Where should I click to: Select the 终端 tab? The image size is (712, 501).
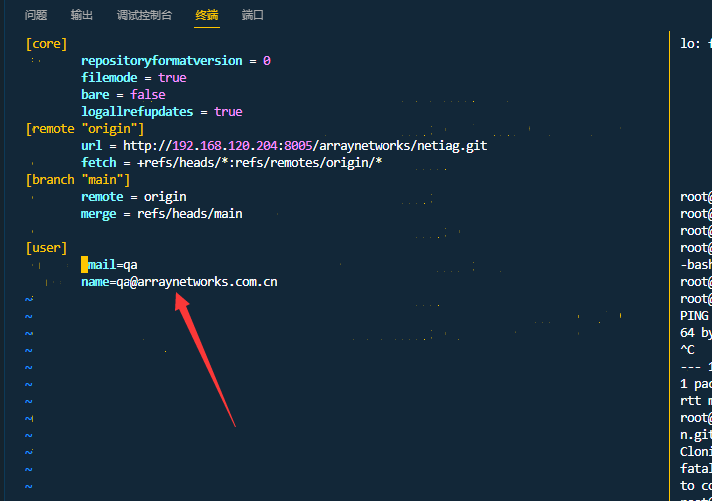pos(207,15)
